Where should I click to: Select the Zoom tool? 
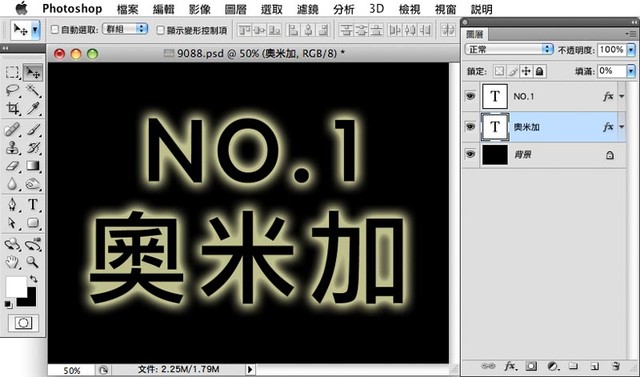33,262
